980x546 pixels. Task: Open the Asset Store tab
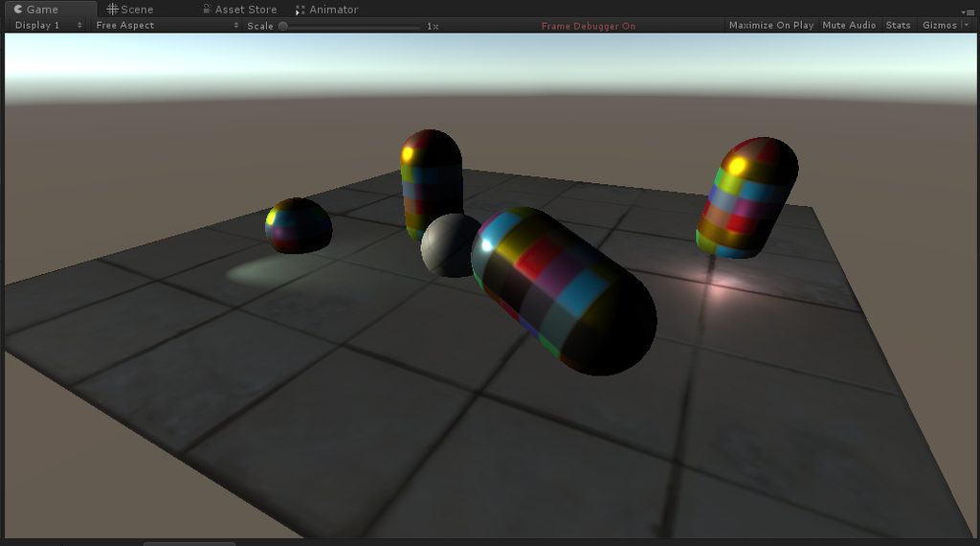click(239, 10)
